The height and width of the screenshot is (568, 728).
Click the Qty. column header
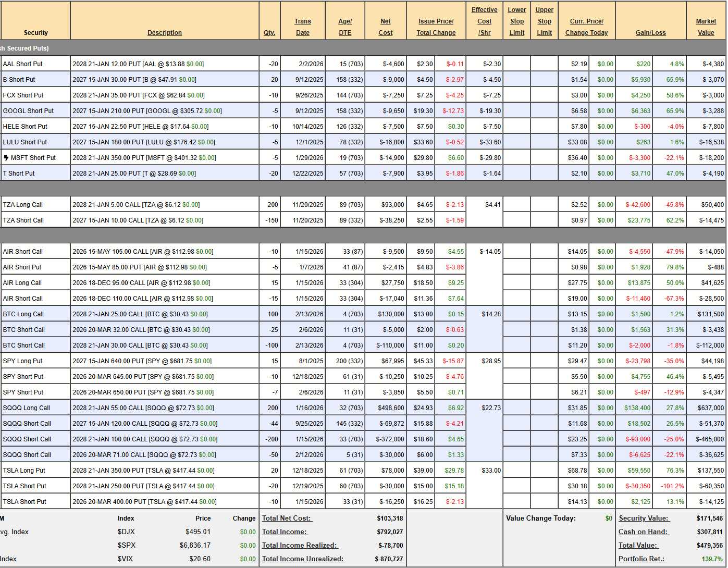click(269, 33)
